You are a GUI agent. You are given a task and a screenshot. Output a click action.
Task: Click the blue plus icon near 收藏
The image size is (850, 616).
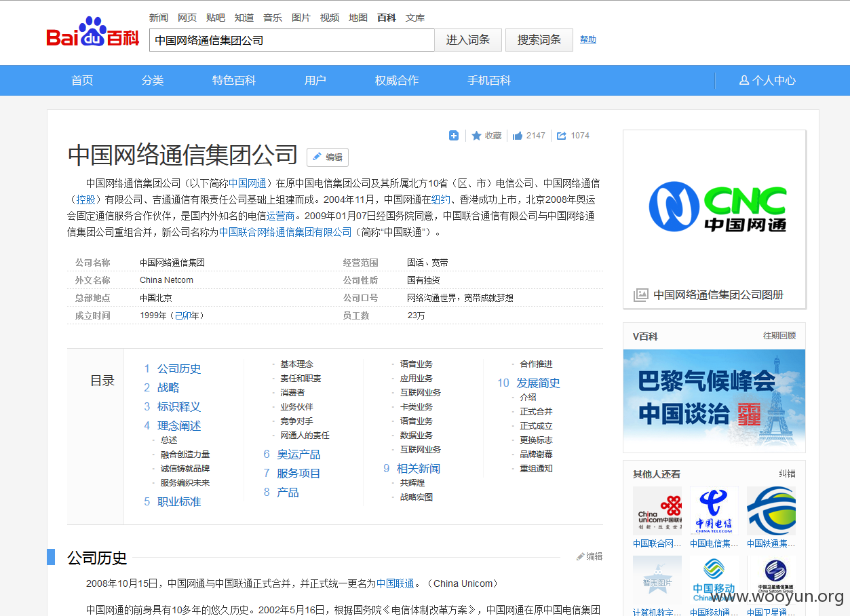(454, 136)
